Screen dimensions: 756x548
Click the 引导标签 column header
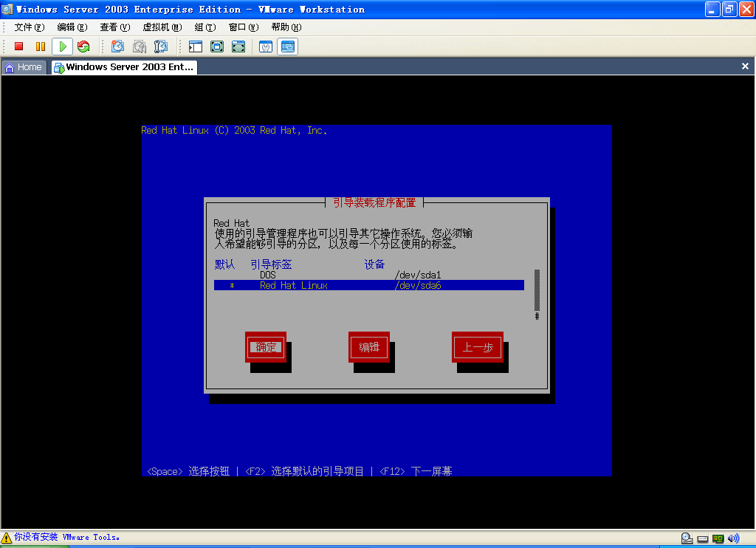[271, 264]
